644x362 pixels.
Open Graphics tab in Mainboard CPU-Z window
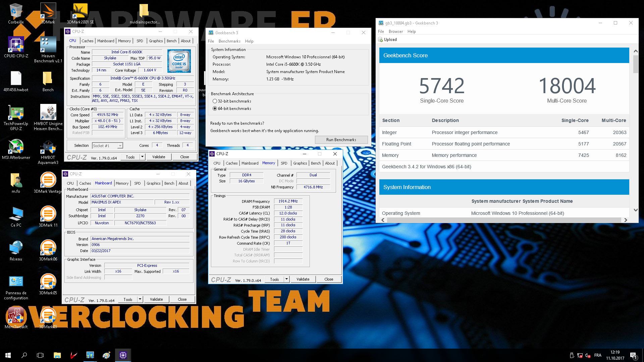coord(153,183)
